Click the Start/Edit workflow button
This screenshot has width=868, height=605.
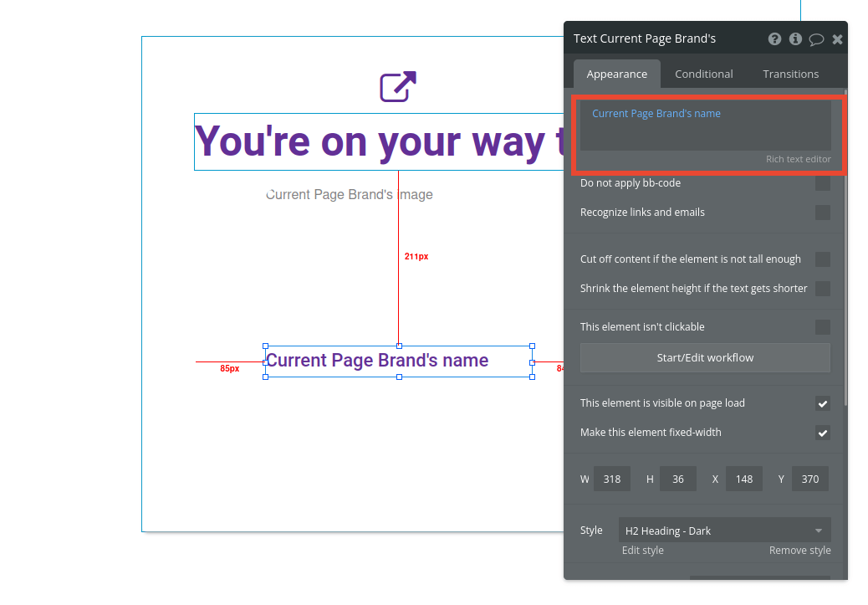tap(704, 357)
